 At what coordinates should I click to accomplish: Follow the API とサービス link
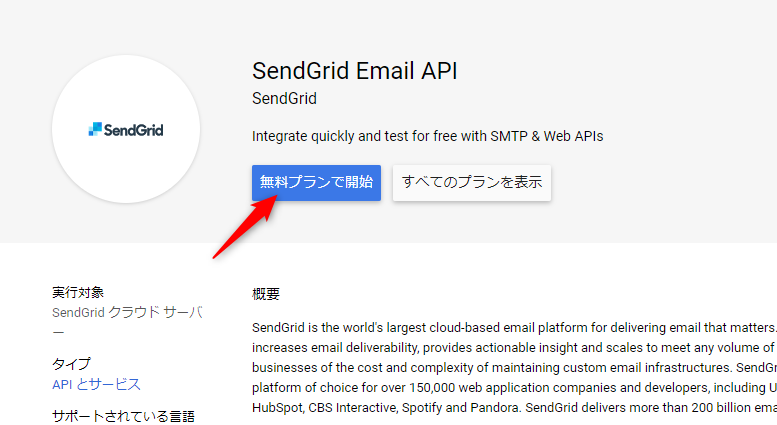[x=96, y=384]
